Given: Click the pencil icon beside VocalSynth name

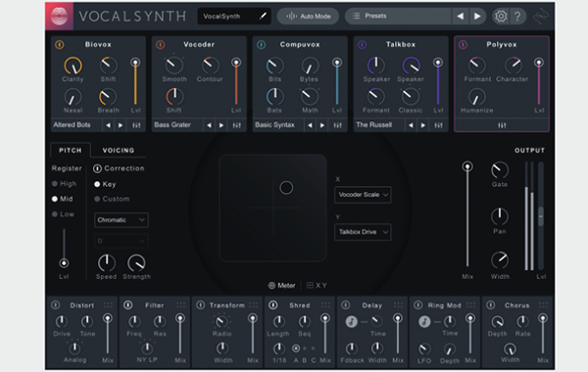Looking at the screenshot, I should [x=263, y=16].
